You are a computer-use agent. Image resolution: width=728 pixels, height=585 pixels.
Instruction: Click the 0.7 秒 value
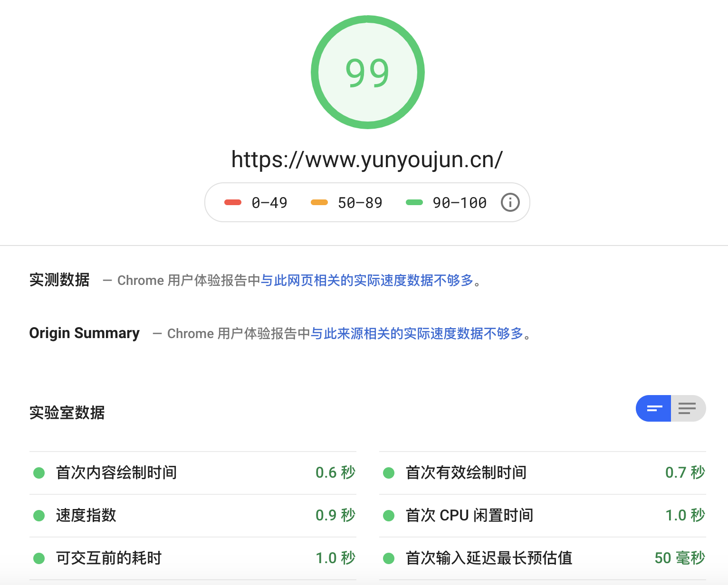tap(685, 473)
